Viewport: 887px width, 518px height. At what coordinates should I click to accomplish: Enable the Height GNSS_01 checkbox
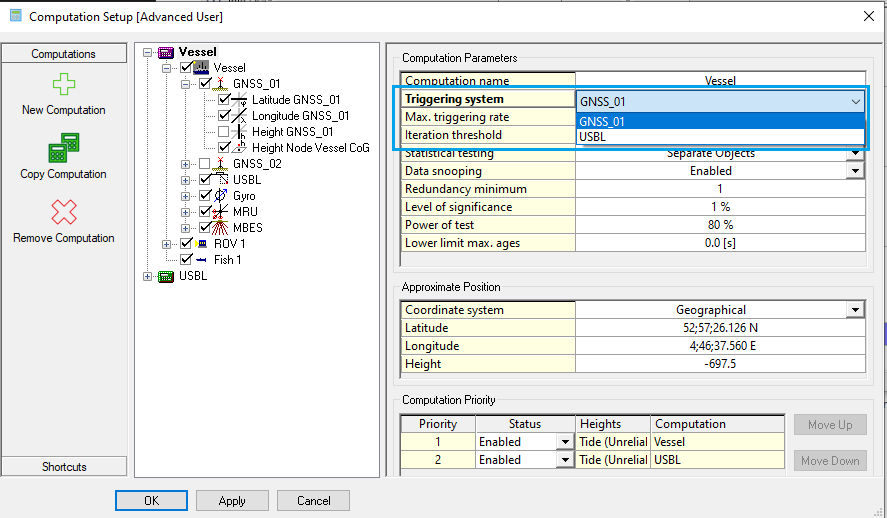pyautogui.click(x=223, y=132)
